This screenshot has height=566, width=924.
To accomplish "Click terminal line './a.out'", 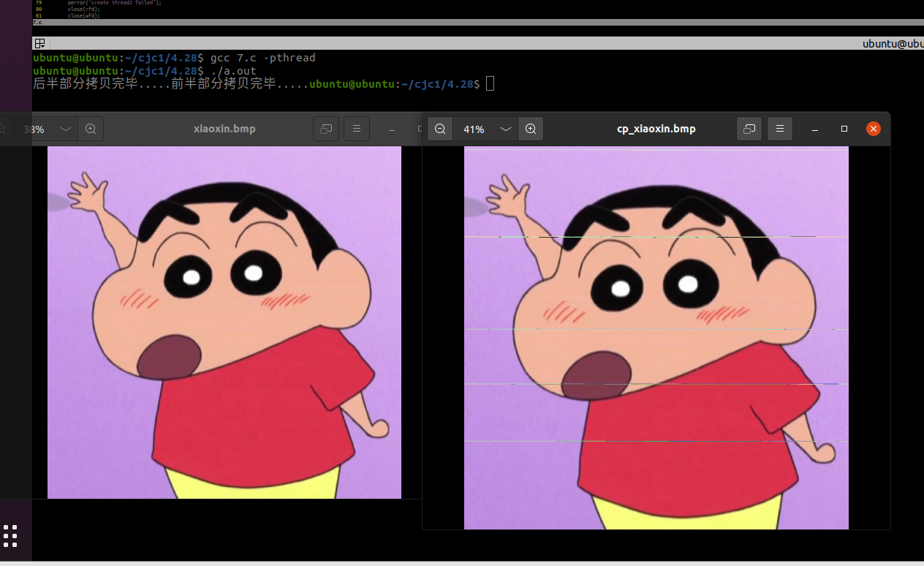I will (x=233, y=71).
